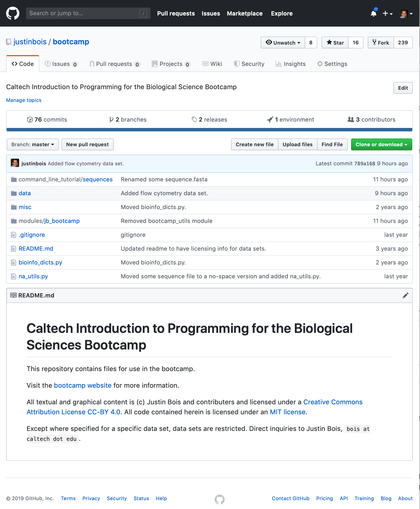Click Upload files button
420x509 pixels.
[298, 145]
